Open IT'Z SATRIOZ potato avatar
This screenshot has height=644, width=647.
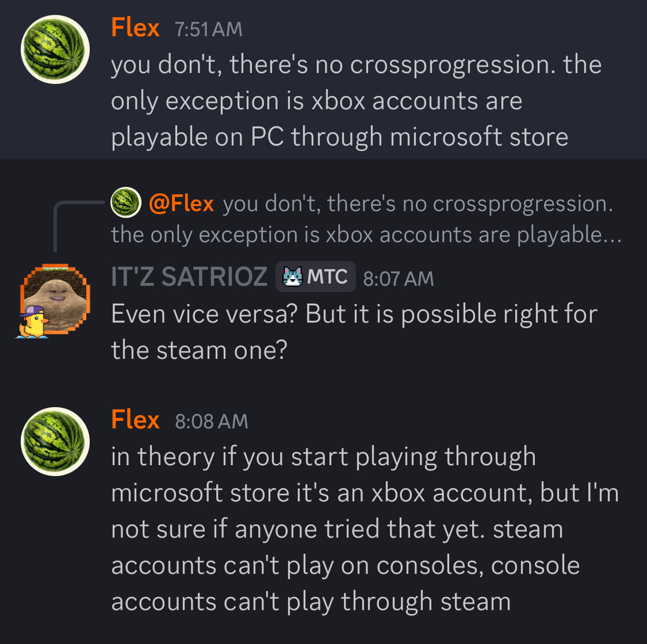(x=56, y=296)
